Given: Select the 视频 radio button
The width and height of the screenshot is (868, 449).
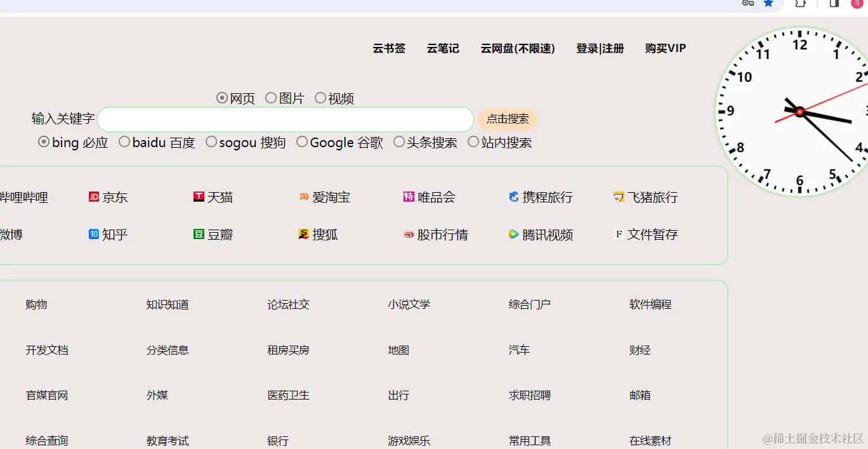Looking at the screenshot, I should 320,98.
